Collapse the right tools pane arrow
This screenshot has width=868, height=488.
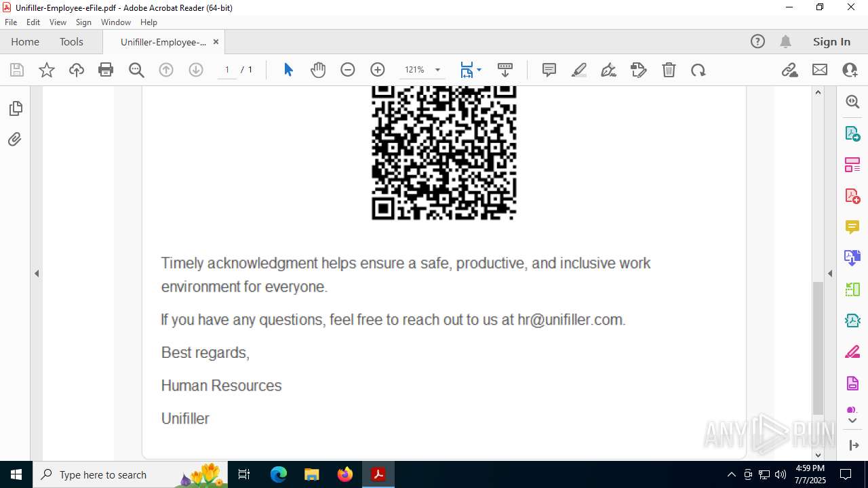click(830, 274)
